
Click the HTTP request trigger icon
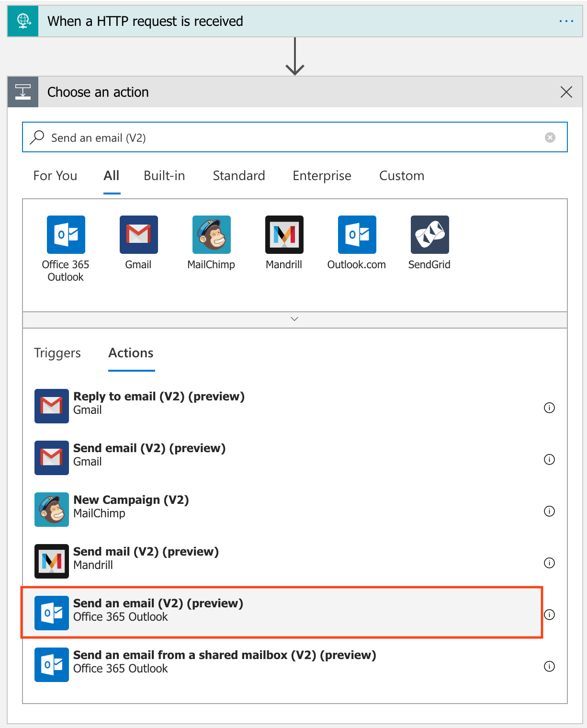tap(23, 21)
